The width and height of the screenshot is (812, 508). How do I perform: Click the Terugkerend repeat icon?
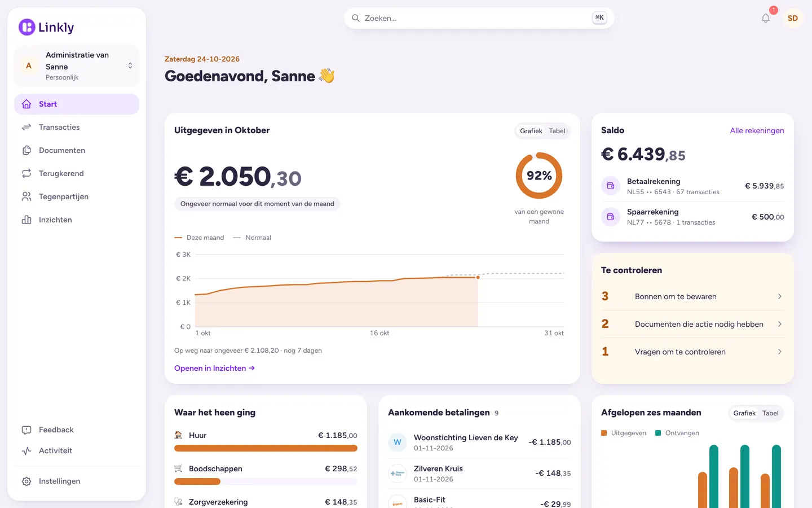27,173
